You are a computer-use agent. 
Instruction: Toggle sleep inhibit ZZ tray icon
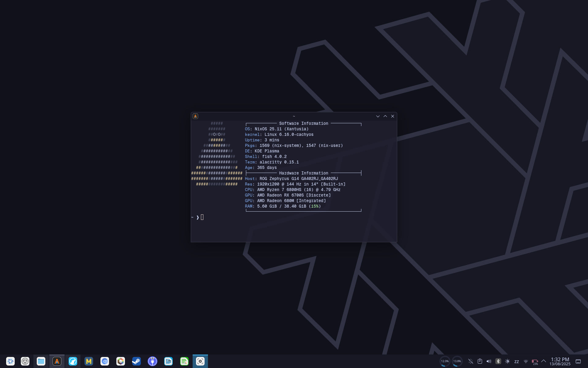click(x=517, y=362)
